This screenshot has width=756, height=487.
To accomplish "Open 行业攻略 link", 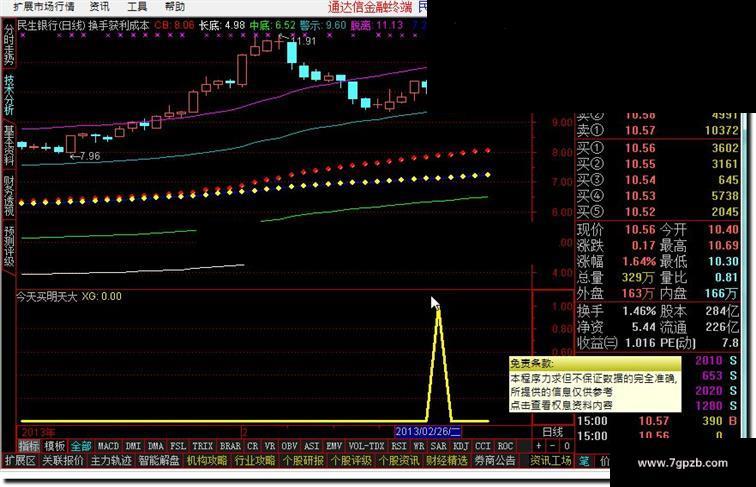I will [255, 461].
